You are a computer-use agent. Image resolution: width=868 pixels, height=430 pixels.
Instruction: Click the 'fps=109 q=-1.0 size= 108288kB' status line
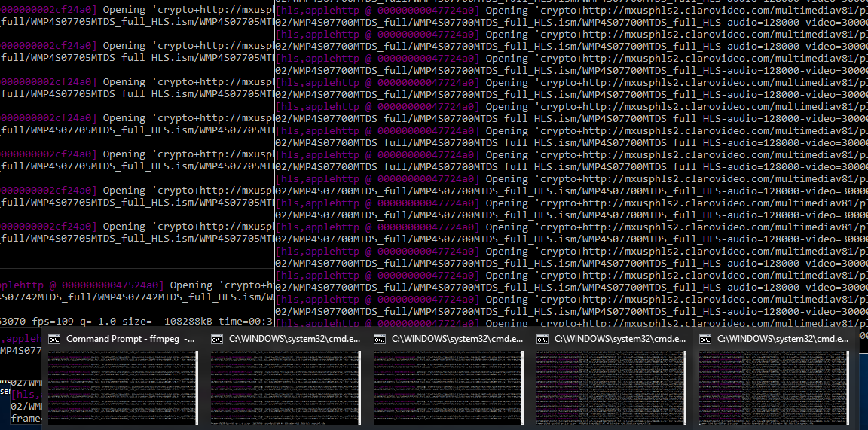(136, 322)
